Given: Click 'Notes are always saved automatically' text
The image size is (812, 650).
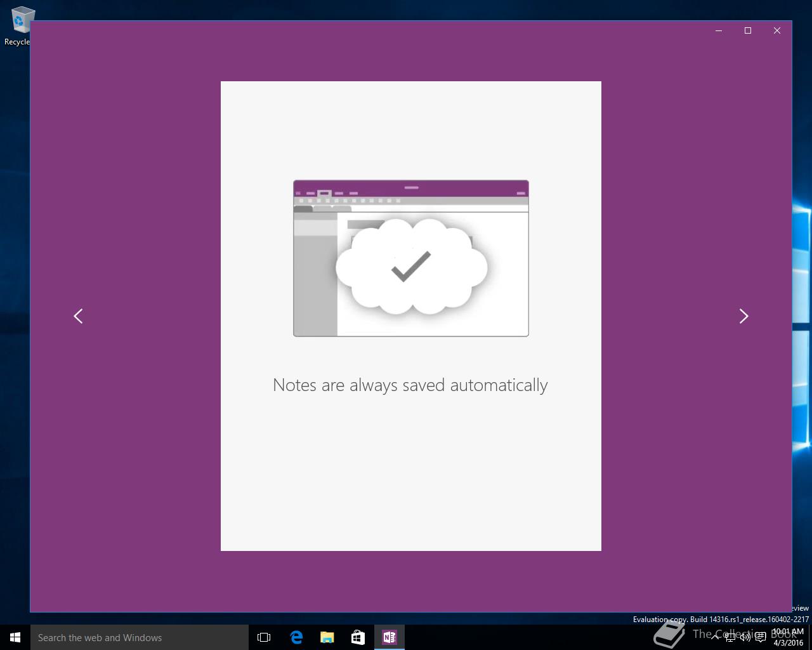Looking at the screenshot, I should click(410, 385).
